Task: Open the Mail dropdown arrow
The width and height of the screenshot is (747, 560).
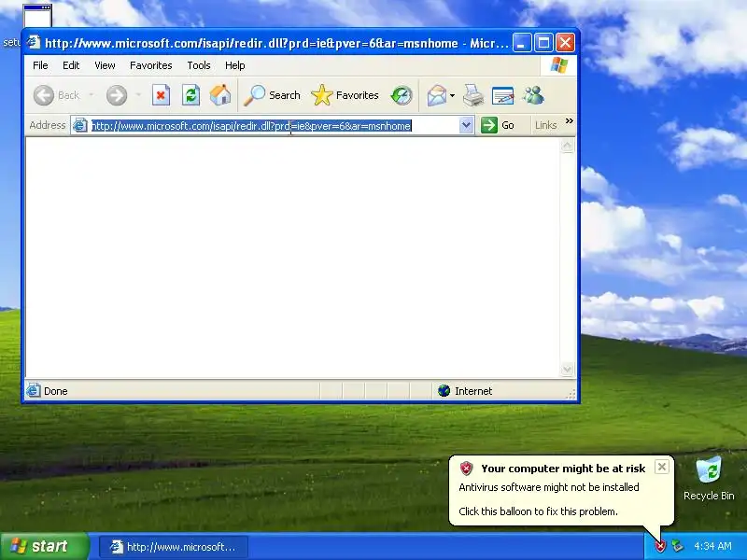Action: tap(452, 95)
